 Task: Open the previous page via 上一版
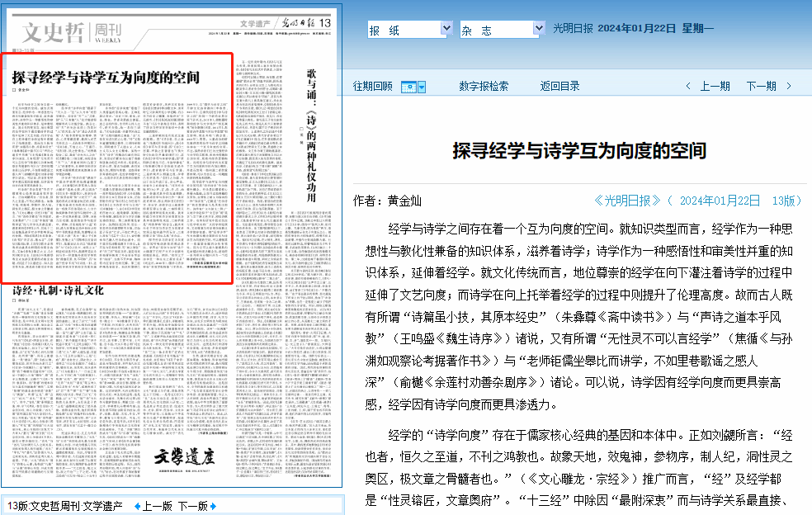(x=158, y=506)
